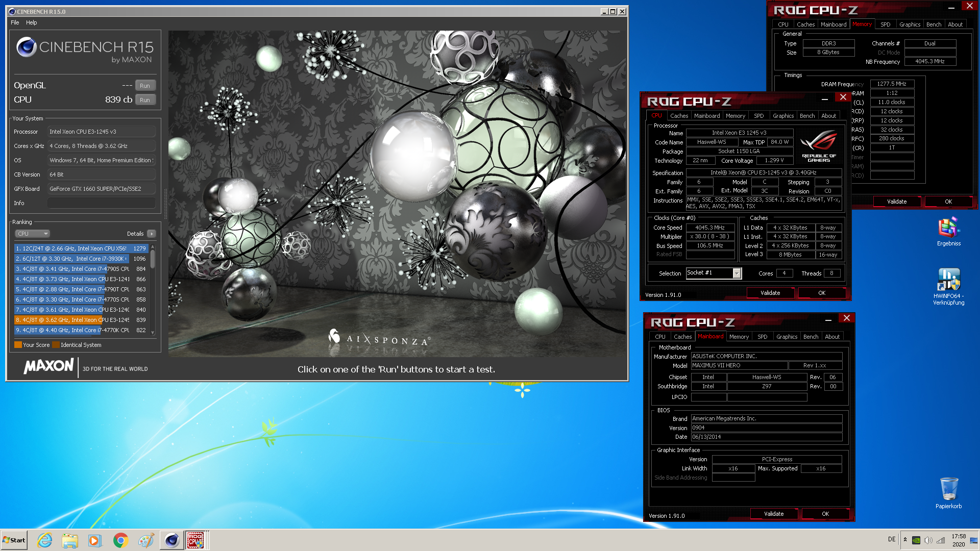Click the rendered benchmark scene image
The width and height of the screenshot is (980, 551).
coord(397,194)
